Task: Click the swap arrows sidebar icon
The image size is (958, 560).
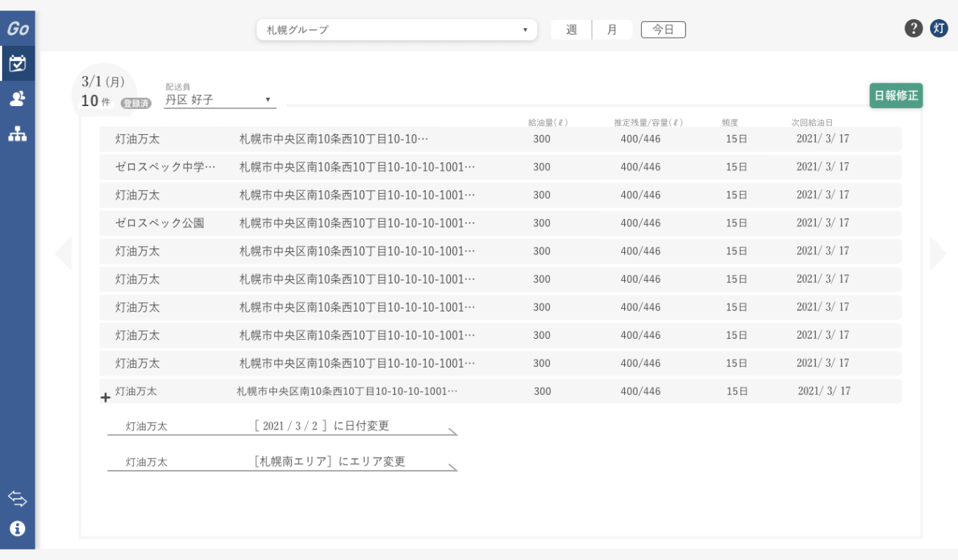Action: pyautogui.click(x=18, y=499)
